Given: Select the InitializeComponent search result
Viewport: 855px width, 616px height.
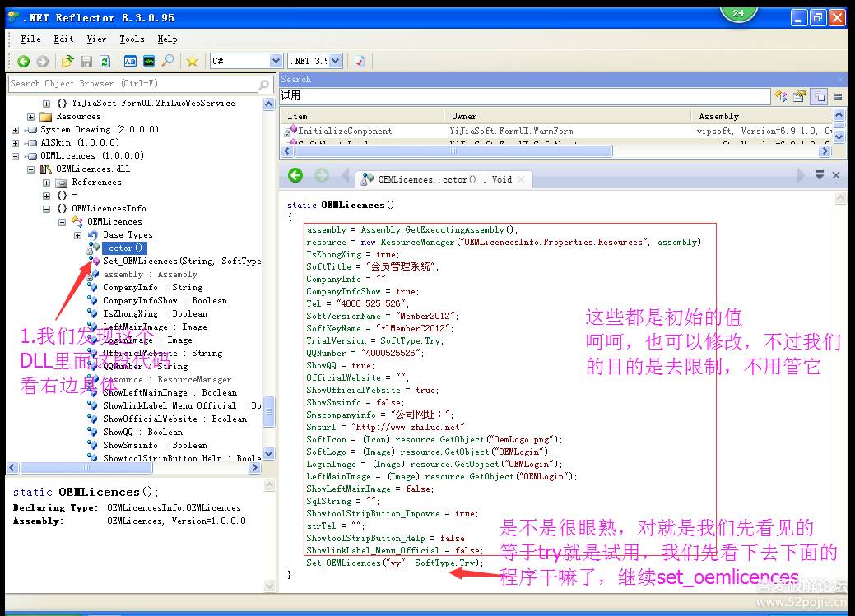Looking at the screenshot, I should click(x=345, y=131).
